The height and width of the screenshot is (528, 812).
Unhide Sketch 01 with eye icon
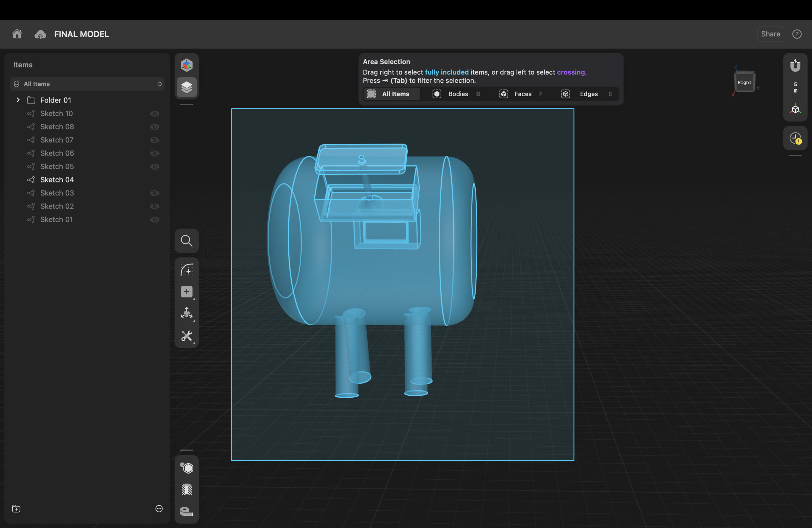[x=155, y=220]
